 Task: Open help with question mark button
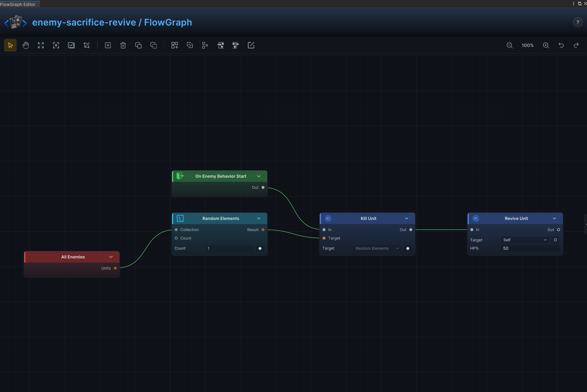pyautogui.click(x=578, y=23)
